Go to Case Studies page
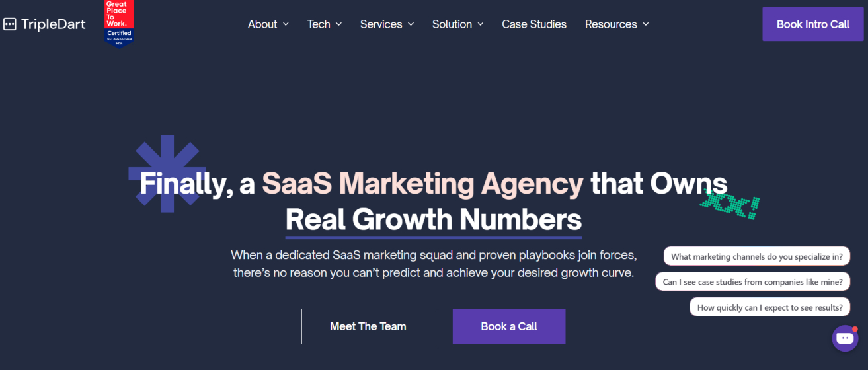The image size is (868, 370). point(534,24)
